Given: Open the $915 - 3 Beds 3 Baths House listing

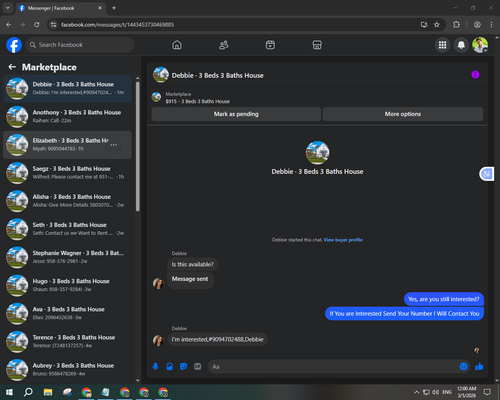Looking at the screenshot, I should click(x=198, y=101).
